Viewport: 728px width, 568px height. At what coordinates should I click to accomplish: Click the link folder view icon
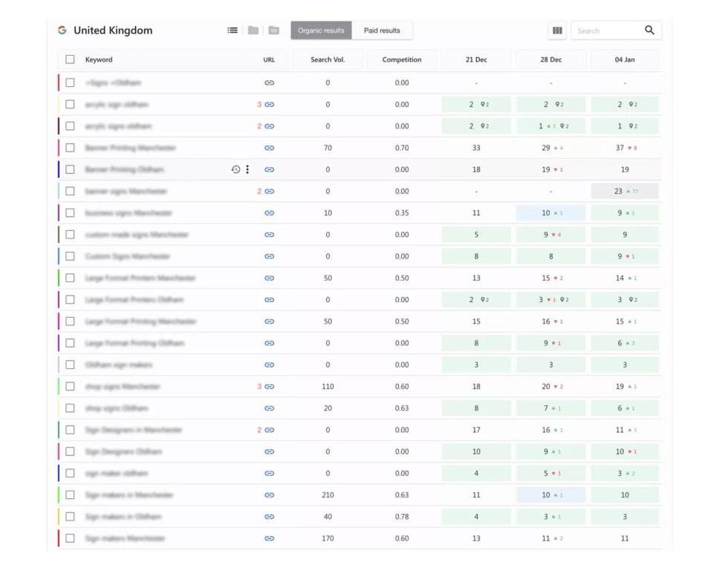tap(274, 30)
